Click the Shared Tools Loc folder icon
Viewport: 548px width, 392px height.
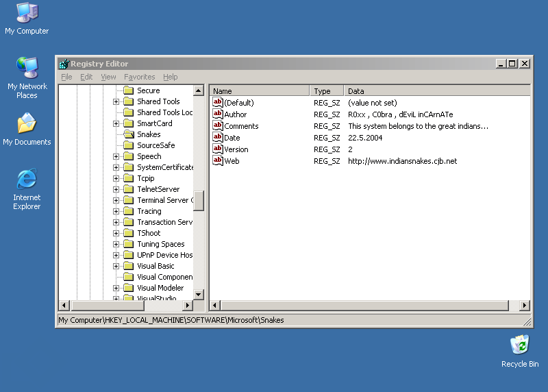[129, 112]
